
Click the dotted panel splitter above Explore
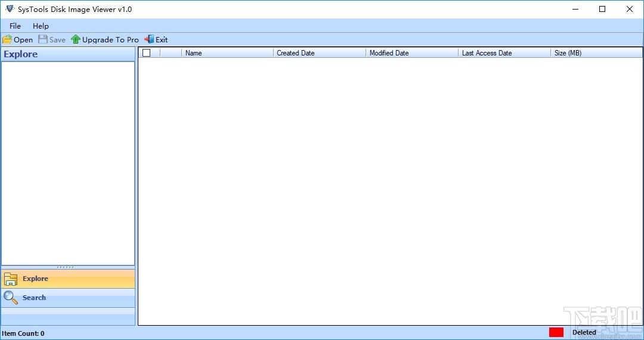pos(66,267)
